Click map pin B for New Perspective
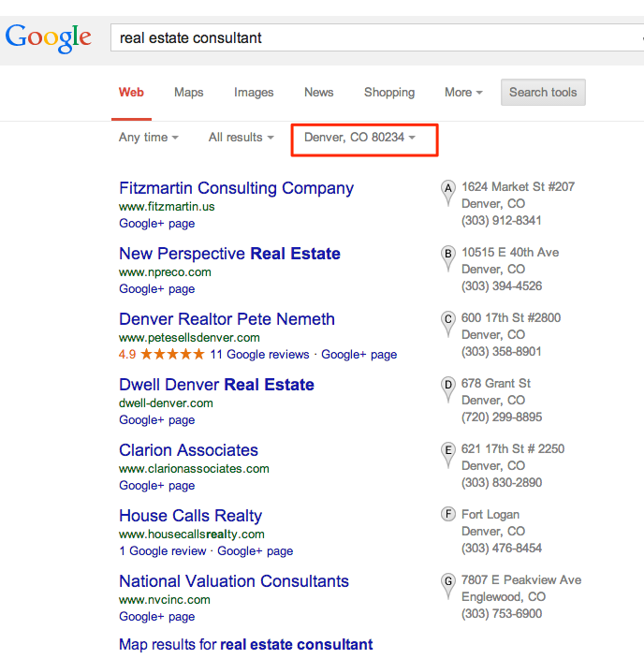Image resolution: width=644 pixels, height=659 pixels. pyautogui.click(x=448, y=258)
